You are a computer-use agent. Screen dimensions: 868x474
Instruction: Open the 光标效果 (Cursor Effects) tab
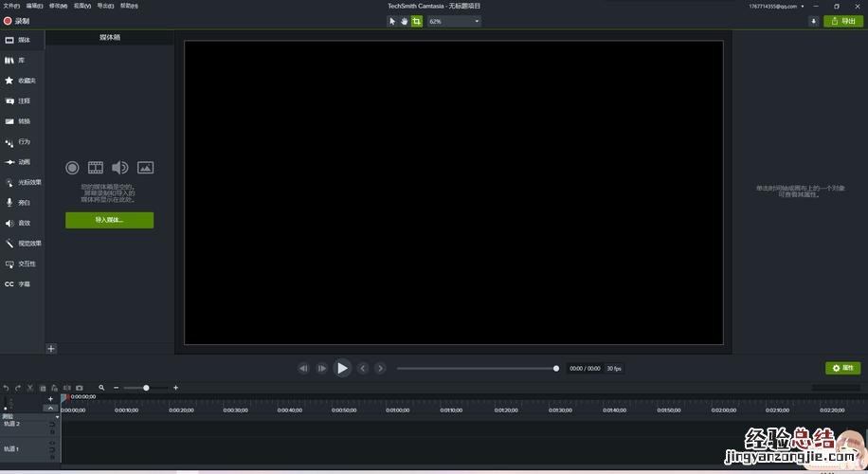22,182
